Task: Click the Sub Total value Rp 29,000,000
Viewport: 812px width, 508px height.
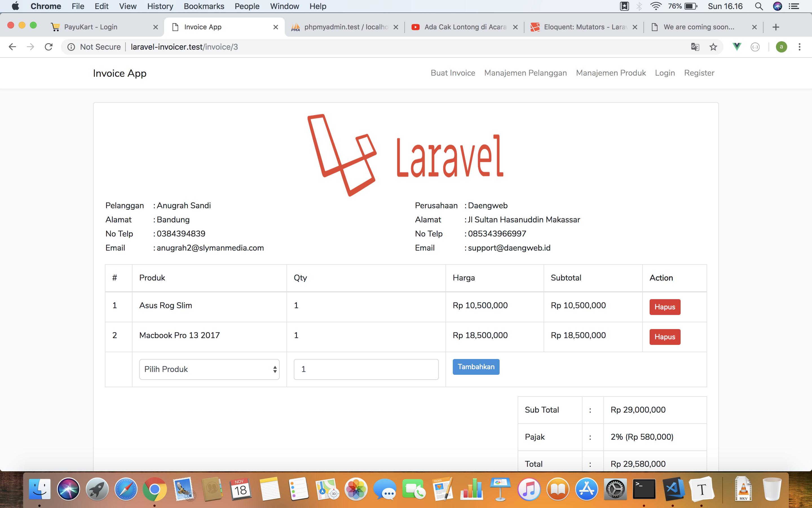Action: point(638,410)
